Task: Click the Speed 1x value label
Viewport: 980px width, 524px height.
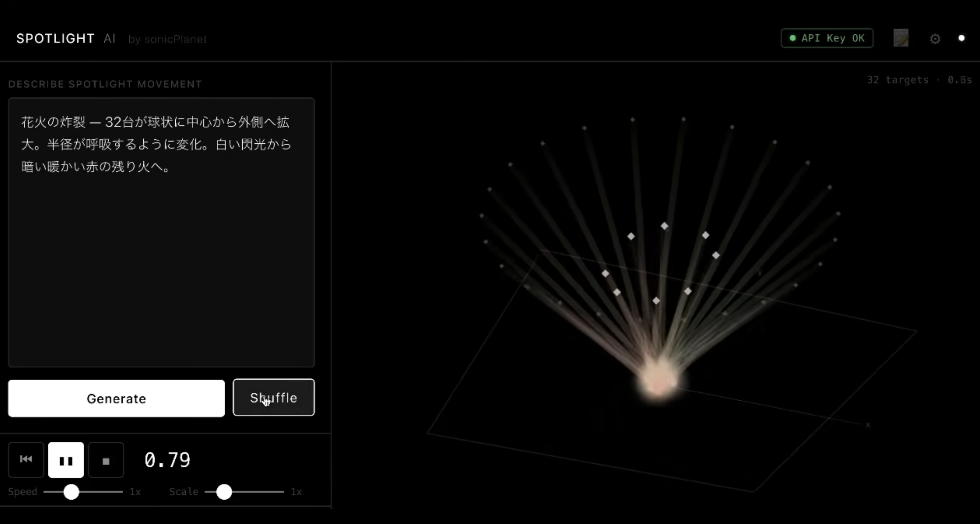Action: 135,492
